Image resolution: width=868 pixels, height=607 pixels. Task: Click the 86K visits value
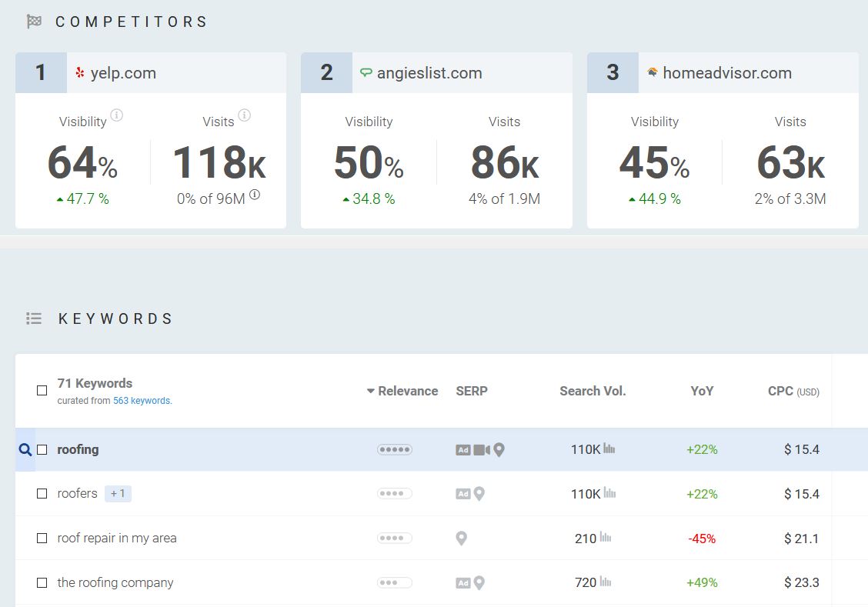click(505, 162)
